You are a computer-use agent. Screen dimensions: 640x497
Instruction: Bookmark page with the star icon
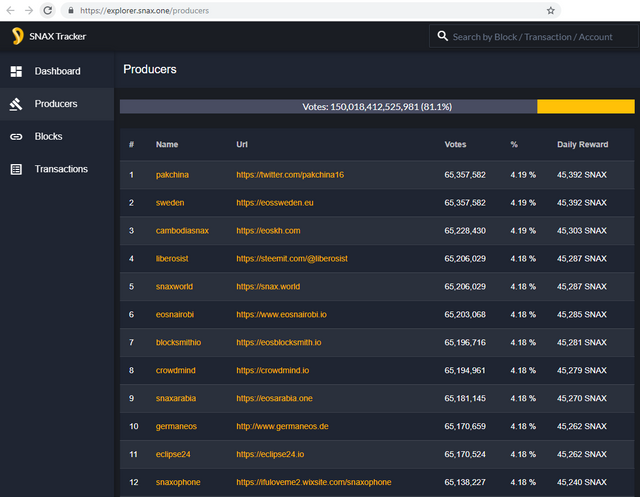pos(551,11)
